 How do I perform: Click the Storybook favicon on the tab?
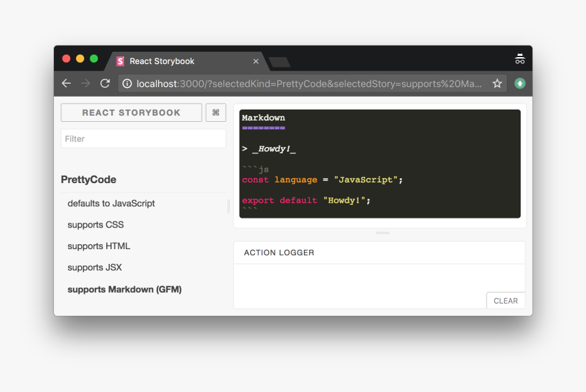(x=121, y=61)
